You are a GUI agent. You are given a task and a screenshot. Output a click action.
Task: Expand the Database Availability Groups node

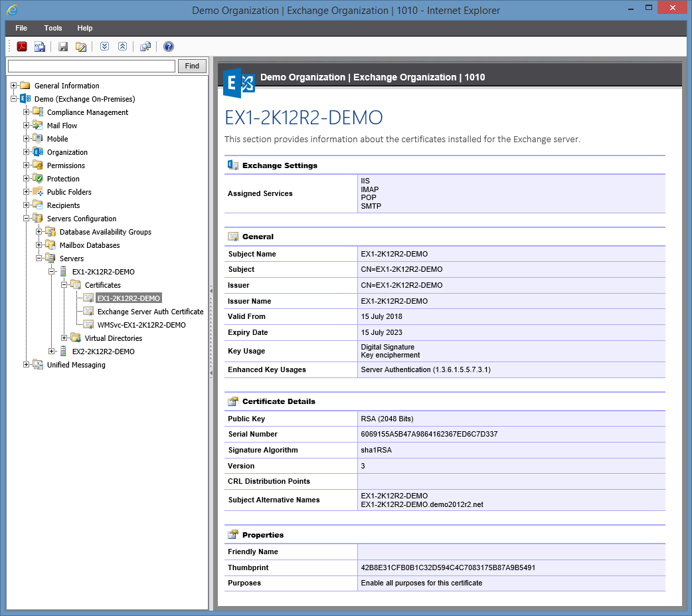pos(39,232)
